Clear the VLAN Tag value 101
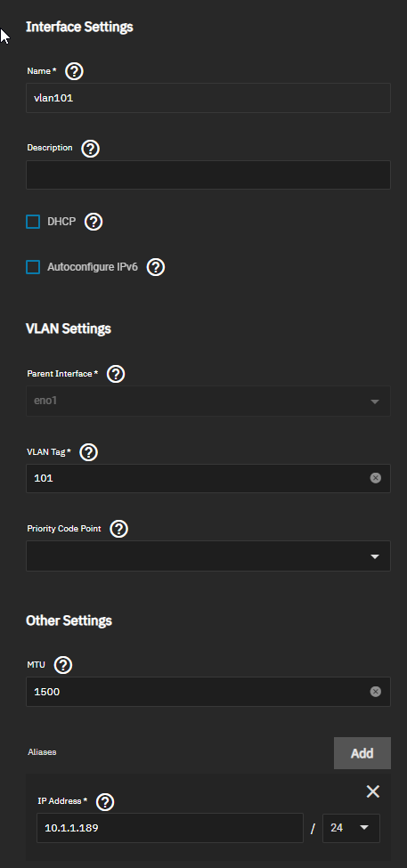 click(376, 478)
